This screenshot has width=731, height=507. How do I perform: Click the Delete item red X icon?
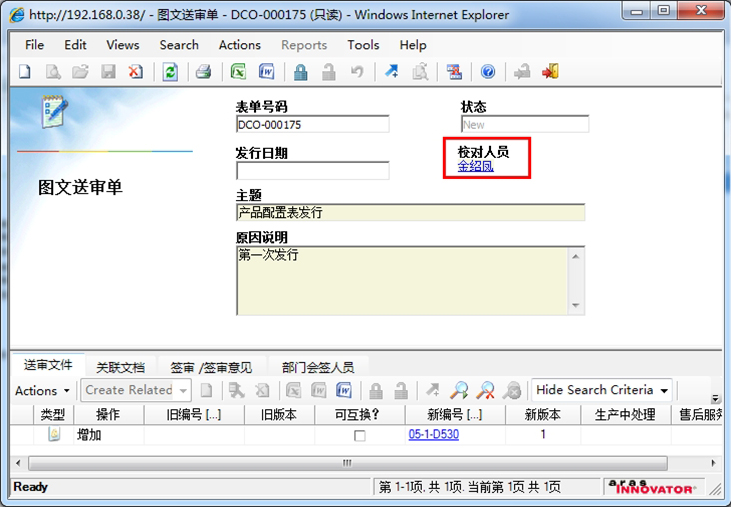tap(136, 72)
